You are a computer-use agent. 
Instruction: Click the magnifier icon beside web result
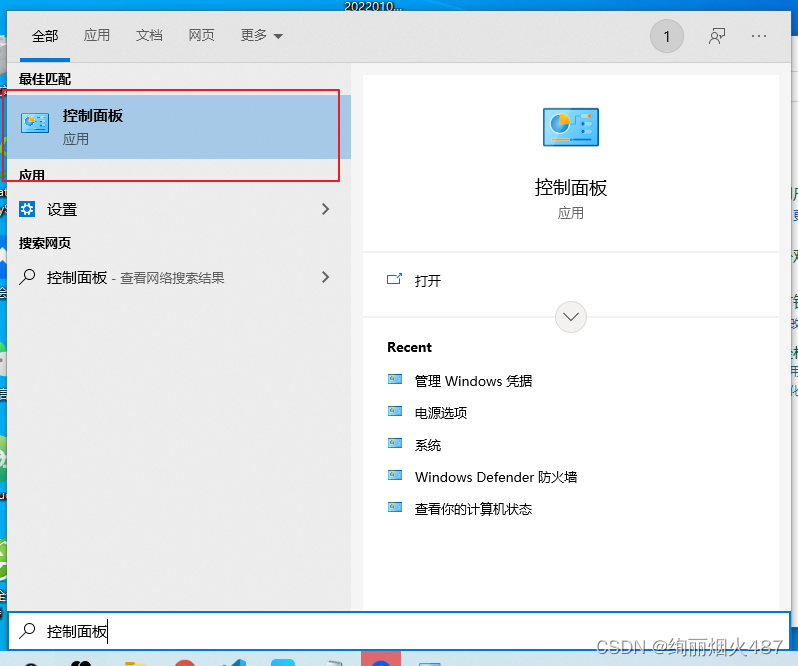coord(27,277)
